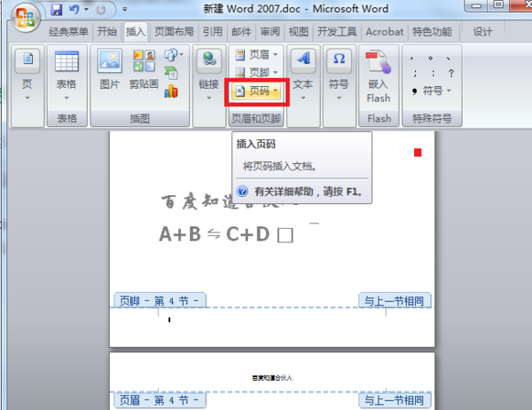Viewport: 532px width, 410px height.
Task: Open the 页脚 footer dropdown
Action: pyautogui.click(x=256, y=73)
